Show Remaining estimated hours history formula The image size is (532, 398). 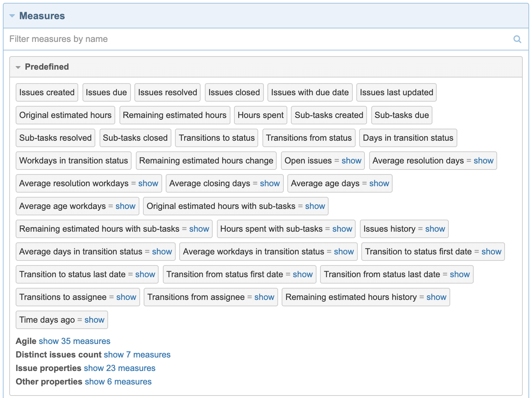click(x=436, y=297)
